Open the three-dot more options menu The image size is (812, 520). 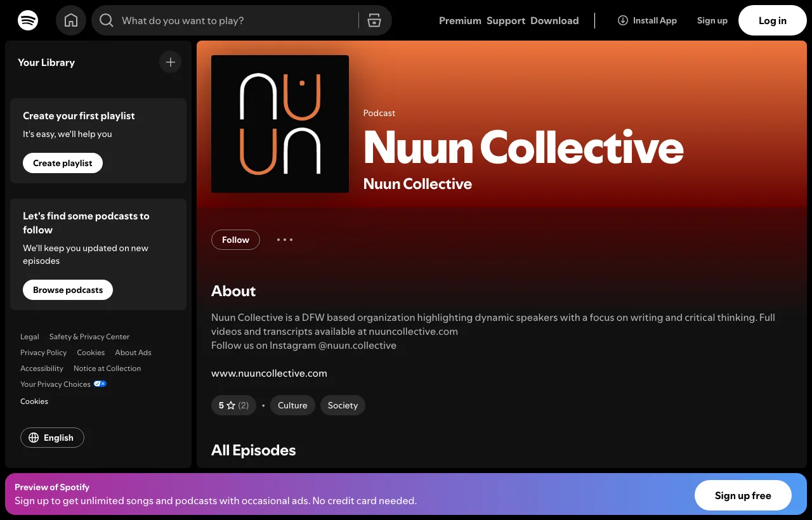click(x=285, y=240)
